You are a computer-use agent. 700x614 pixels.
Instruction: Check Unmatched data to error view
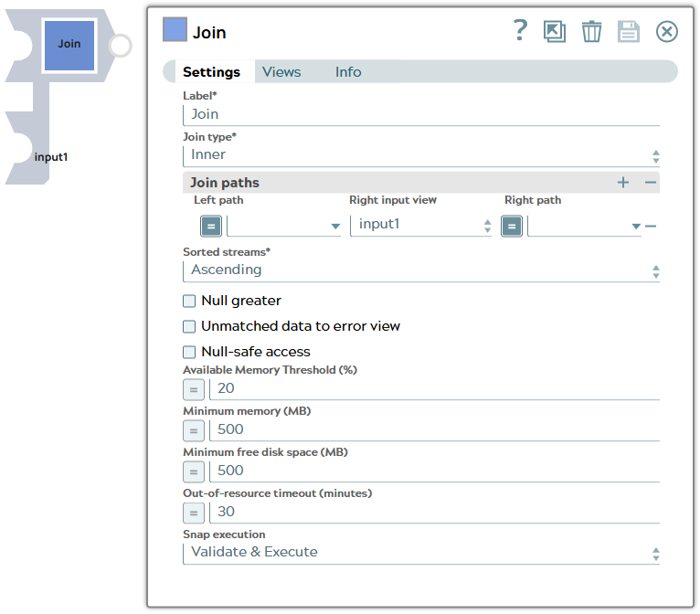(x=190, y=326)
